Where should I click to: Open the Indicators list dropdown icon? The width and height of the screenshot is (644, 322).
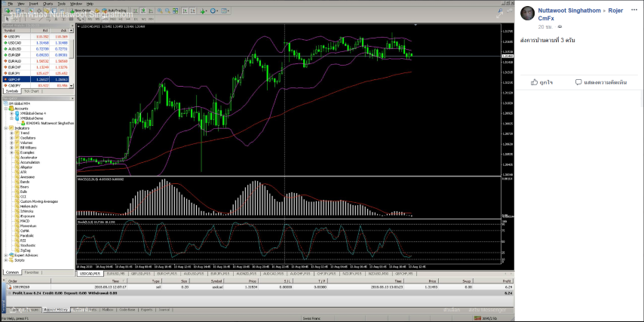click(x=203, y=11)
